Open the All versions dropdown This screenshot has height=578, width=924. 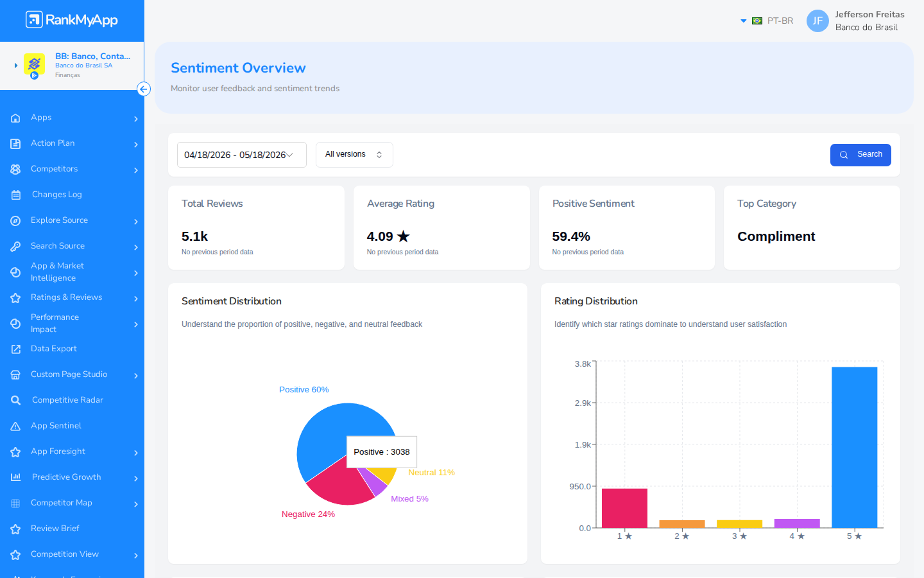[x=354, y=155]
